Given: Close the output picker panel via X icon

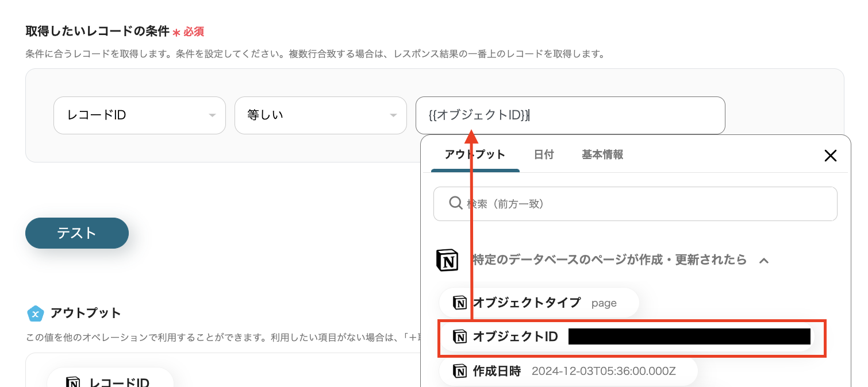Looking at the screenshot, I should (831, 156).
